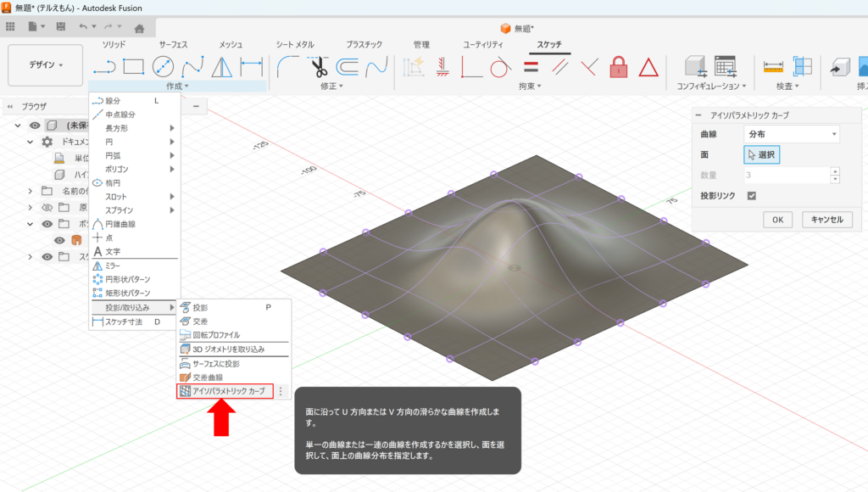Click the OK button in dialog

pyautogui.click(x=777, y=220)
